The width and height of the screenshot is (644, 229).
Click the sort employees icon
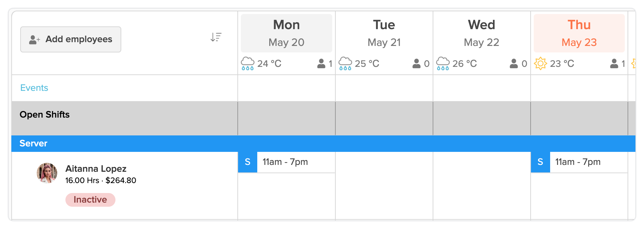[216, 37]
